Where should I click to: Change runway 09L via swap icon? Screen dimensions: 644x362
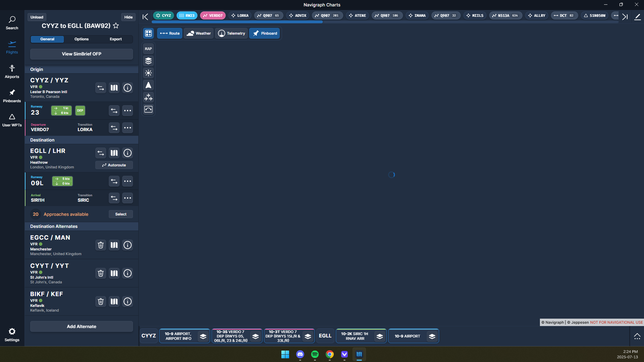coord(114,181)
